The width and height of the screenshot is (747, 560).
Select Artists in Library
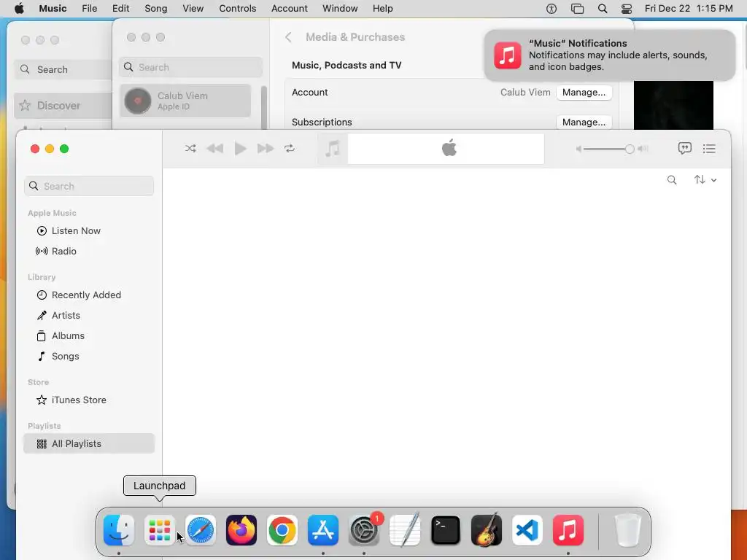89,316
